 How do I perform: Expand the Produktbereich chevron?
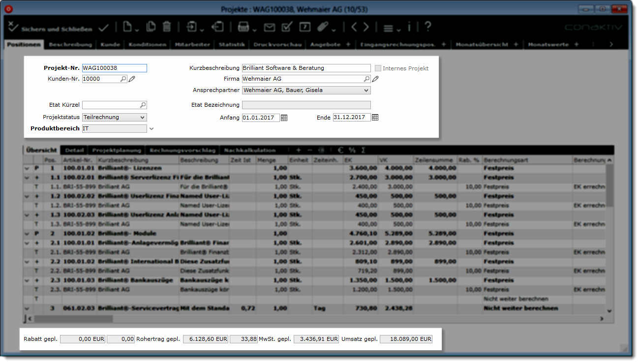point(152,129)
